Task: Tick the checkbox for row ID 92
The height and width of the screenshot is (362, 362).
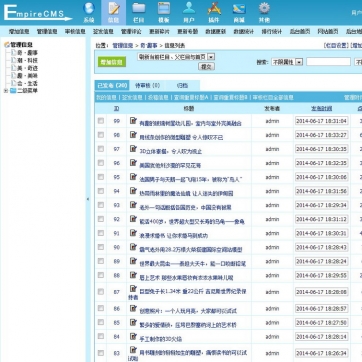Action: coord(101,219)
